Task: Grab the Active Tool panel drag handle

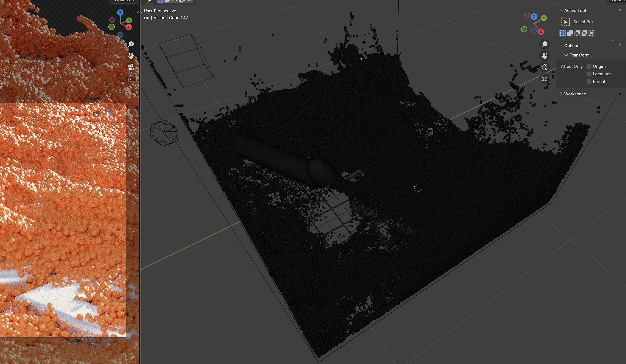Action: 621,10
